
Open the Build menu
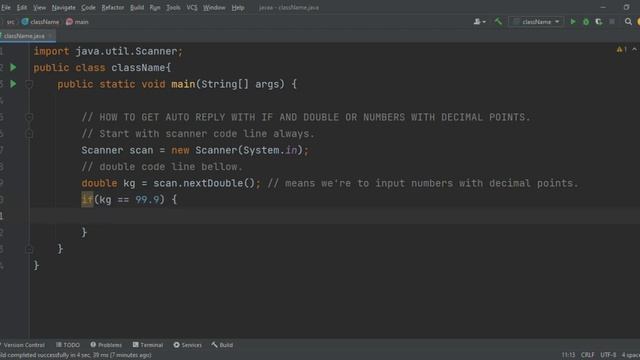[x=137, y=7]
